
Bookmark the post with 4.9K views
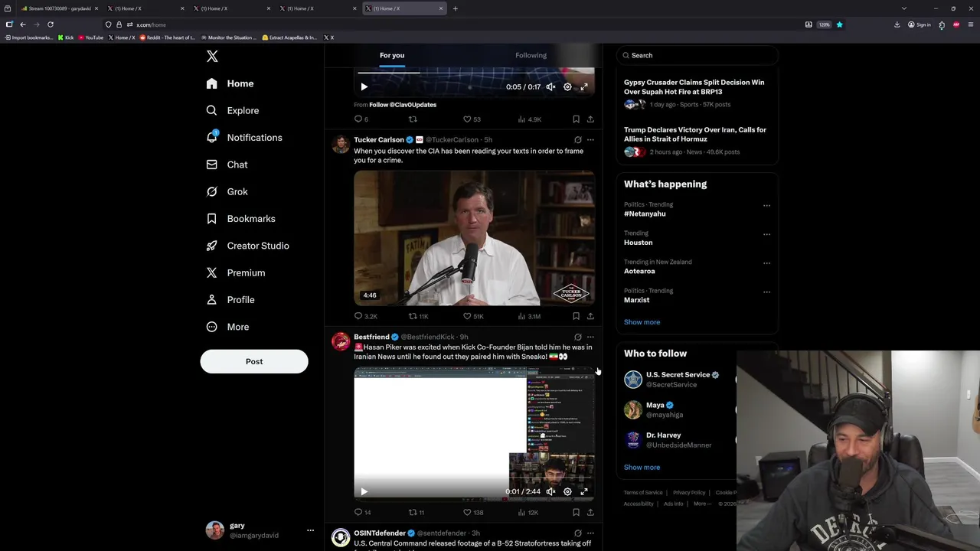(x=576, y=119)
